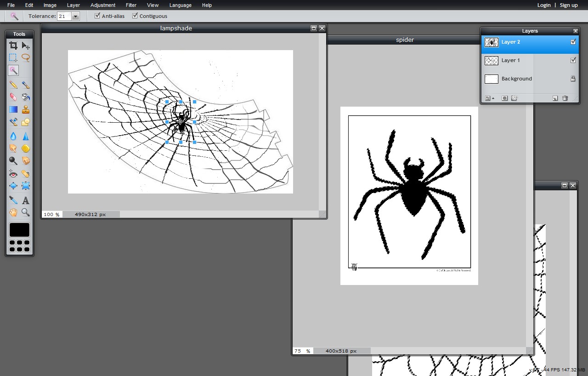The image size is (588, 376).
Task: Open the main foreground color swatch
Action: coord(19,230)
